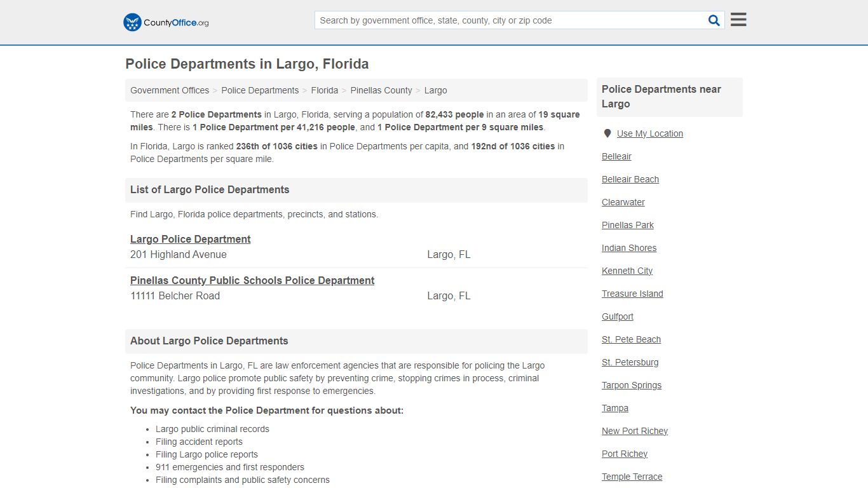This screenshot has height=488, width=868.
Task: Open Largo Police Department listing
Action: point(191,239)
